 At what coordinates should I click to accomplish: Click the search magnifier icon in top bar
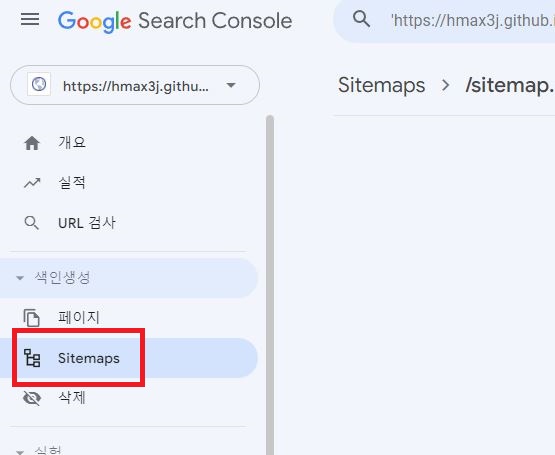[361, 19]
